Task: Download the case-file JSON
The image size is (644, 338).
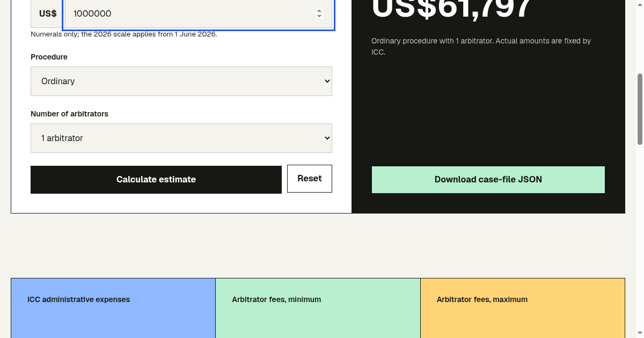Action: pyautogui.click(x=488, y=180)
